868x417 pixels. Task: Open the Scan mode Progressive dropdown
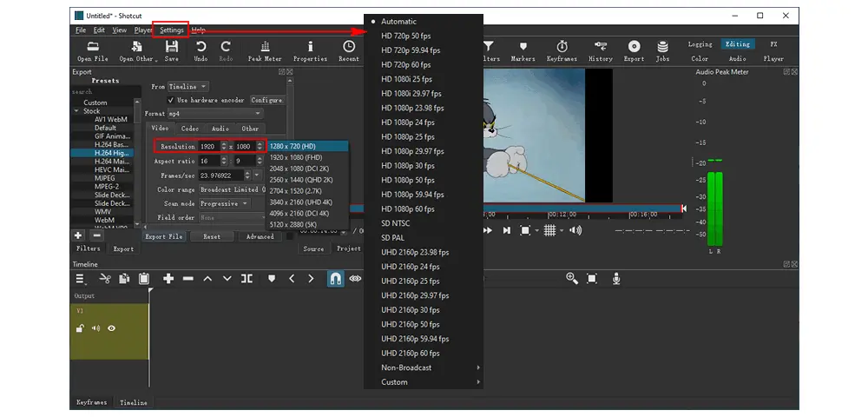(224, 204)
